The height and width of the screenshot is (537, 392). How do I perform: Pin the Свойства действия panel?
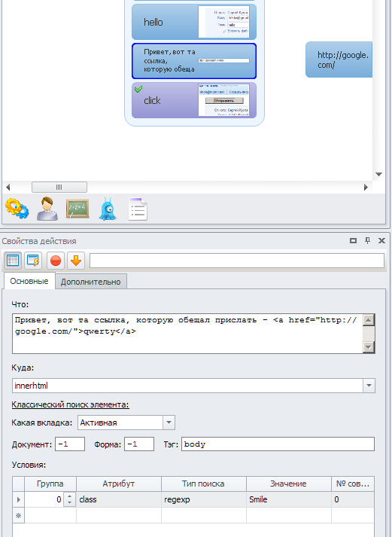coord(368,240)
